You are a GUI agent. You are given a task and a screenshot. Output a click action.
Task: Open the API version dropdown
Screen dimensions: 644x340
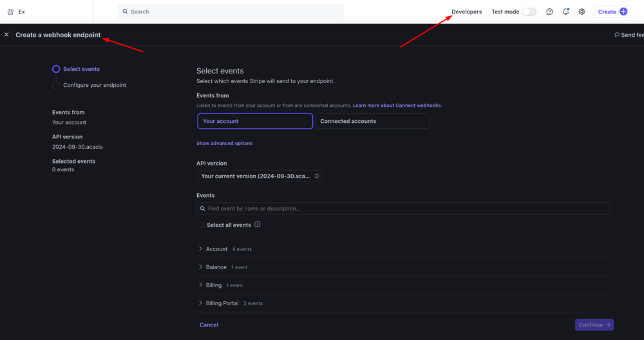tap(260, 176)
